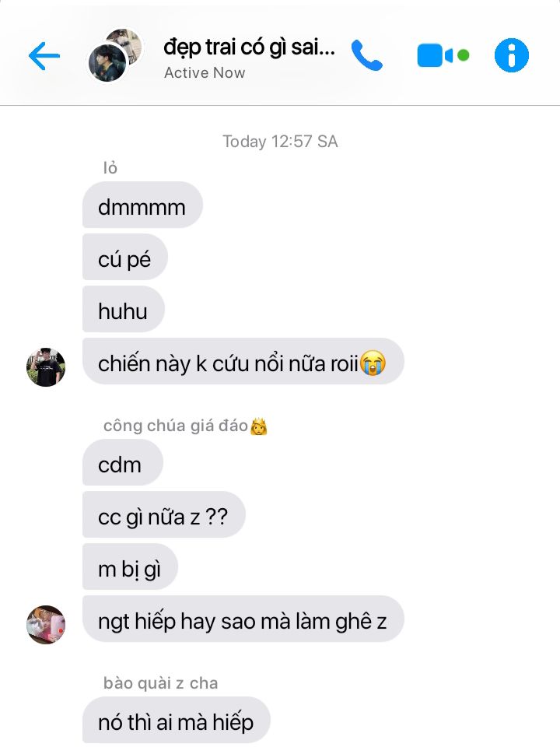Start a voice call with phone icon
The image size is (560, 747).
[366, 55]
